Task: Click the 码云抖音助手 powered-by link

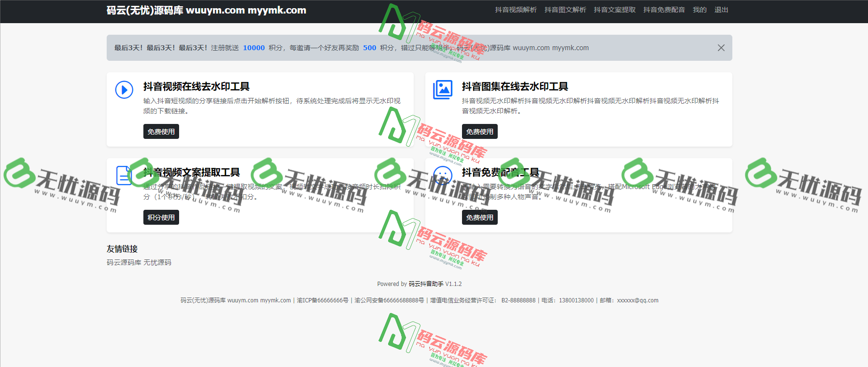Action: (426, 284)
